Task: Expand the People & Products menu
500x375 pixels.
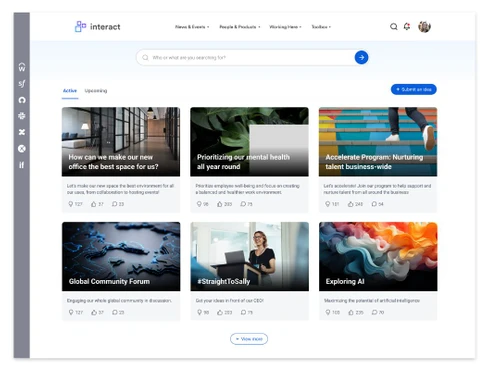Action: coord(240,27)
